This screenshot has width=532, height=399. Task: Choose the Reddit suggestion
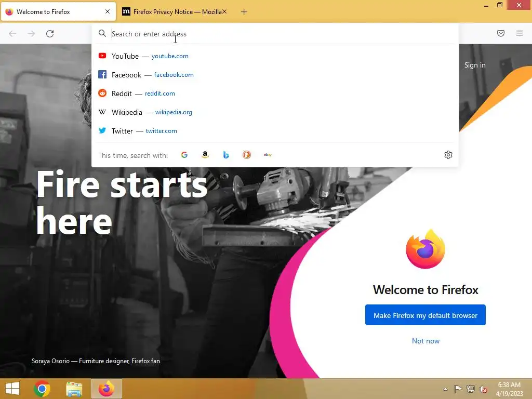click(x=275, y=94)
